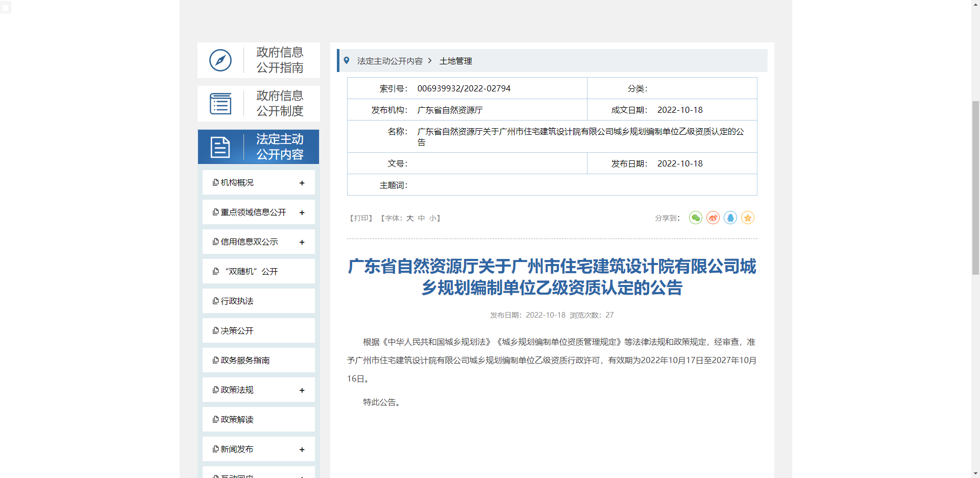Click scrollbar down arrow
Image resolution: width=980 pixels, height=478 pixels.
click(x=975, y=473)
